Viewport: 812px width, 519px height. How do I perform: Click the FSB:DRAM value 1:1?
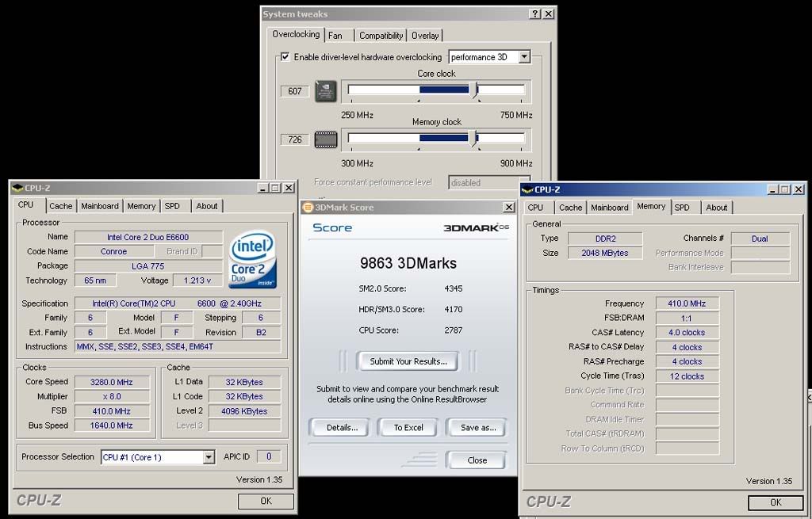point(688,319)
